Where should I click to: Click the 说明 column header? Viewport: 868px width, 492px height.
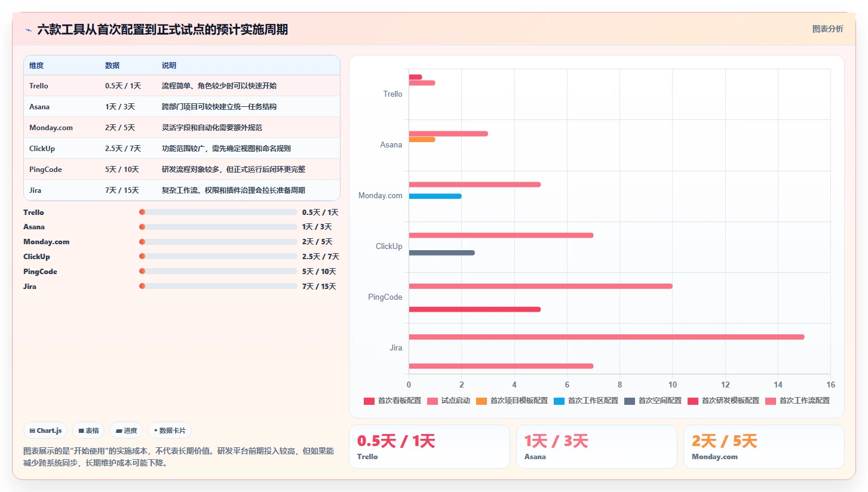[x=169, y=66]
